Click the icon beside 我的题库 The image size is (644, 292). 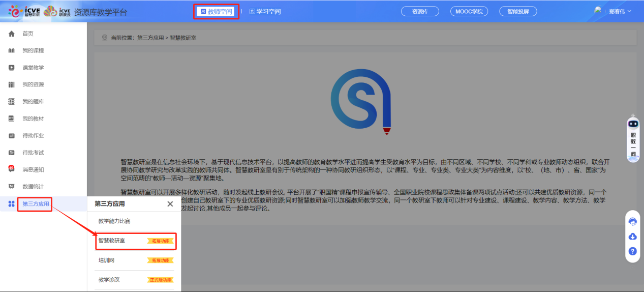tap(12, 102)
